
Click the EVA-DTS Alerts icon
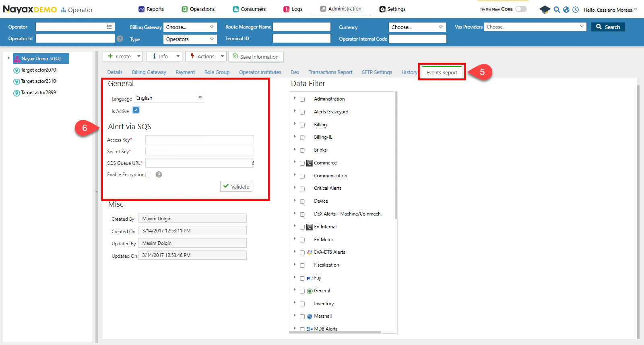(310, 253)
